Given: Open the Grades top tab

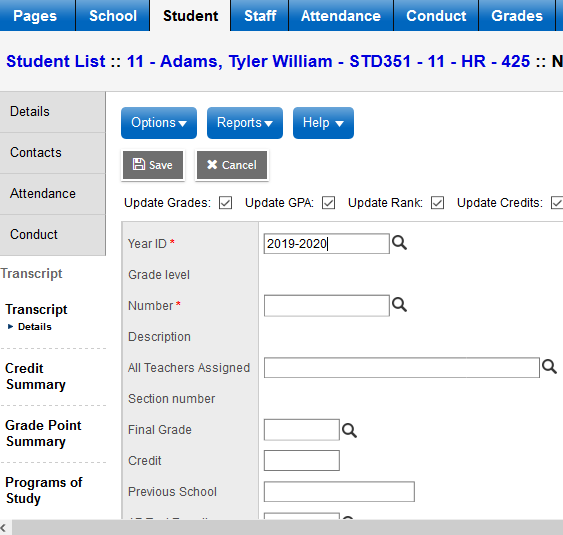Looking at the screenshot, I should tap(517, 16).
